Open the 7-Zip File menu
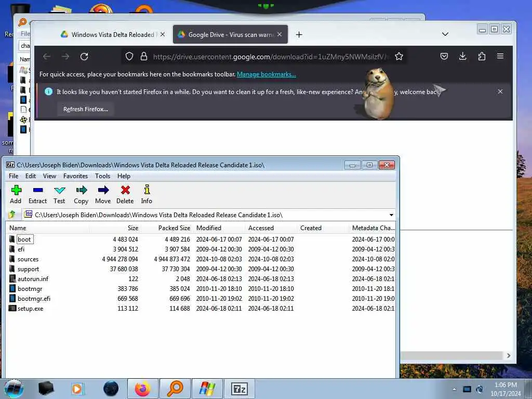The height and width of the screenshot is (399, 532). 14,176
